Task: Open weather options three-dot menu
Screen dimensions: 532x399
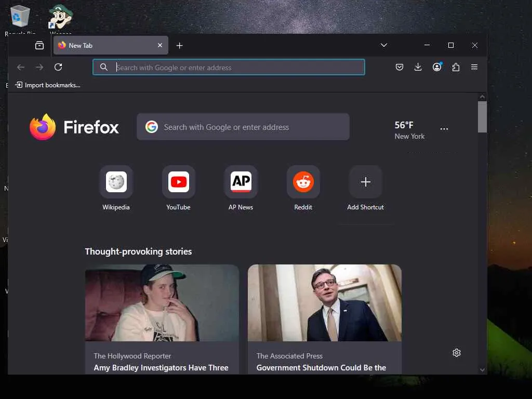Action: 444,129
